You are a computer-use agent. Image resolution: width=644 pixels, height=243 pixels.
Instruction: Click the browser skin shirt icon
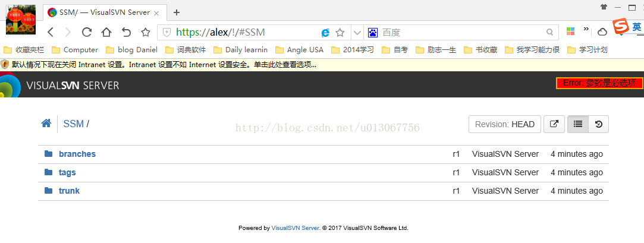[x=604, y=7]
